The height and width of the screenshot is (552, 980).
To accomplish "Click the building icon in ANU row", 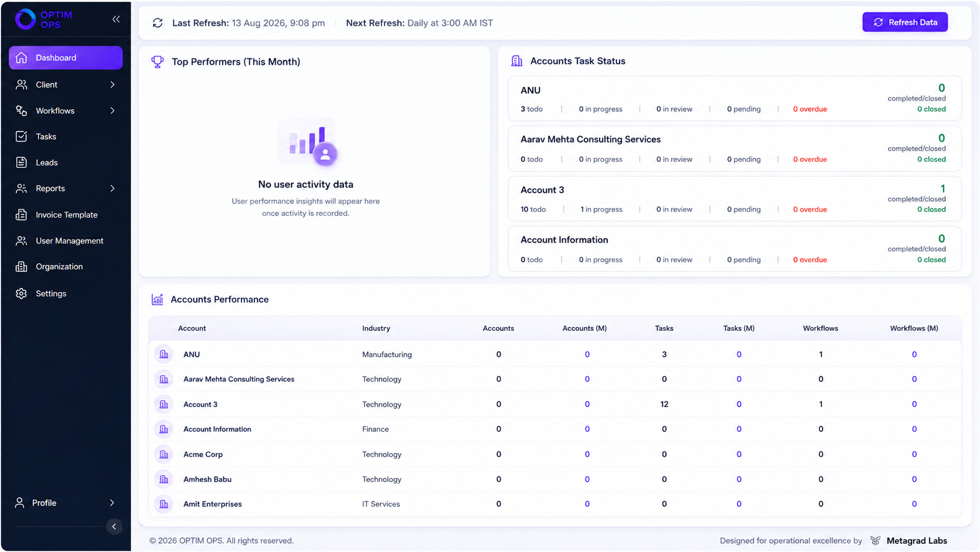I will (164, 354).
